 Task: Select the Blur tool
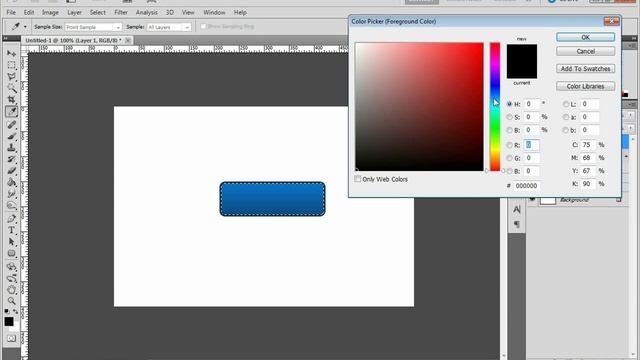point(11,193)
